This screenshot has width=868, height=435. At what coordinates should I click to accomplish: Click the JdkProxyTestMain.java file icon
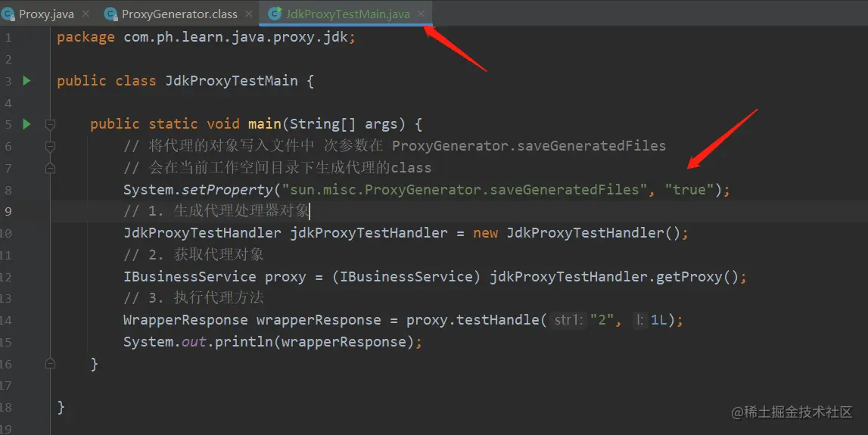(x=275, y=14)
